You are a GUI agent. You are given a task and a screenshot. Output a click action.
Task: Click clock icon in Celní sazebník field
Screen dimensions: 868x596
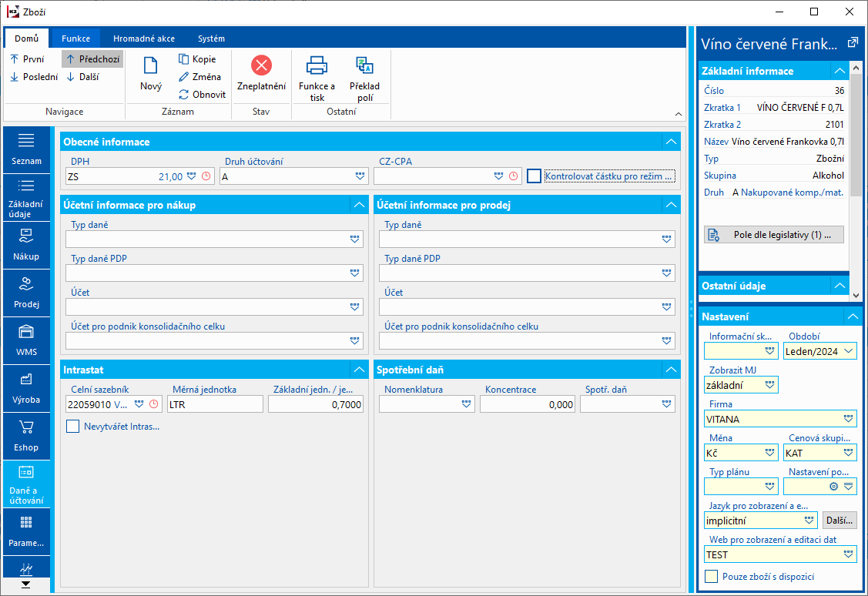pos(154,404)
